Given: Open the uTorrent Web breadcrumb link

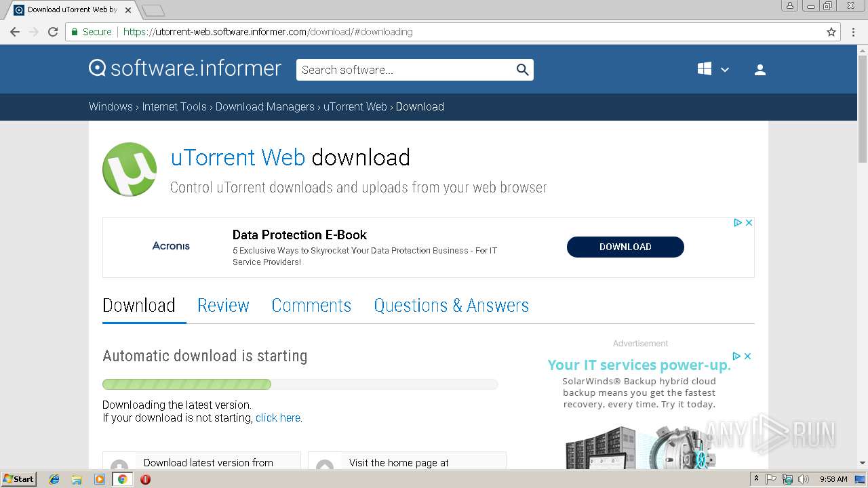Looking at the screenshot, I should pyautogui.click(x=355, y=107).
